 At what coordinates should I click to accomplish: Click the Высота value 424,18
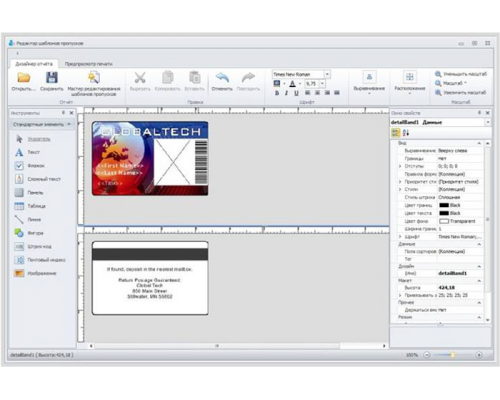[x=447, y=287]
